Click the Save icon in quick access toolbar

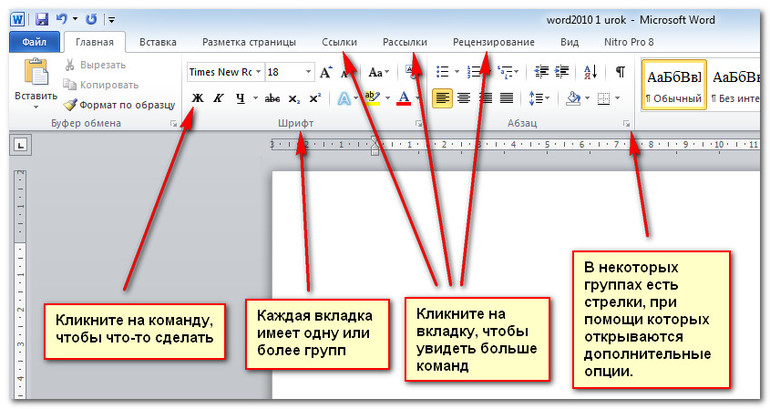click(x=41, y=19)
